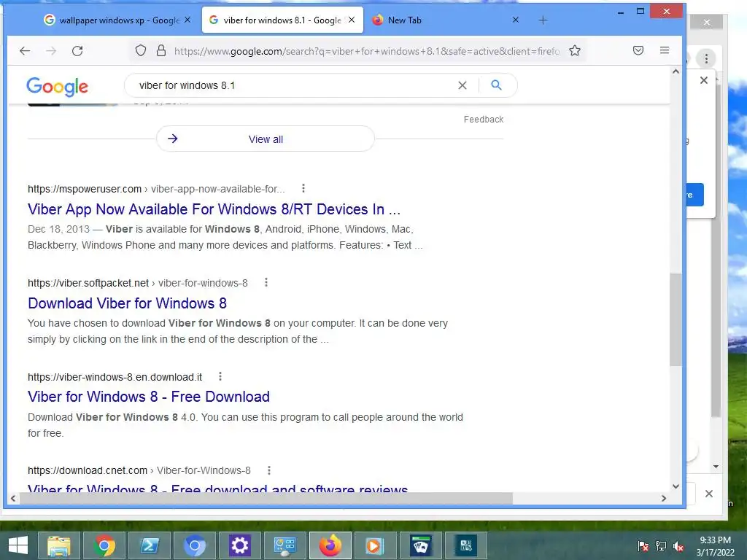Open PC Settings gear on taskbar
The width and height of the screenshot is (747, 560).
[x=239, y=545]
